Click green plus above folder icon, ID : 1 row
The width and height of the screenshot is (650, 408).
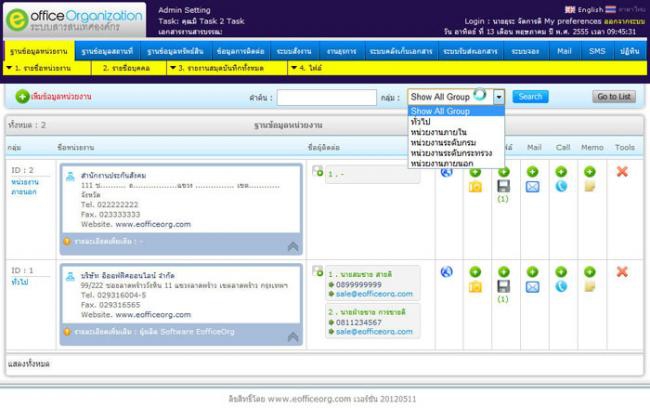click(x=475, y=272)
